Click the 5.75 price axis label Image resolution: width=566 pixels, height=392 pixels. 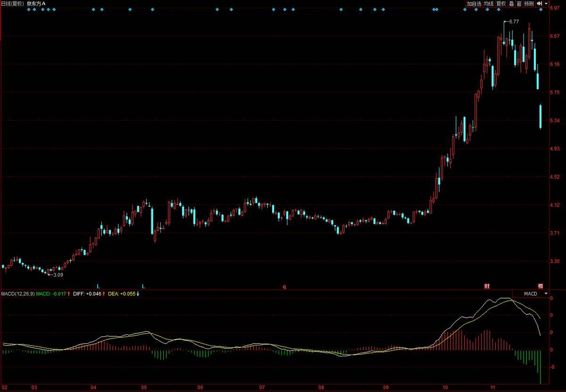tap(555, 92)
